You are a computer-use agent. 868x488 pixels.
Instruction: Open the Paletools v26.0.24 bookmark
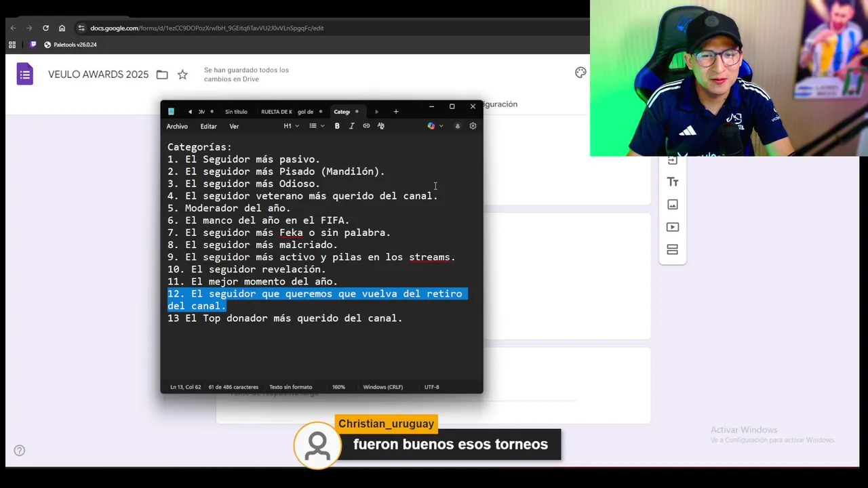pos(71,45)
